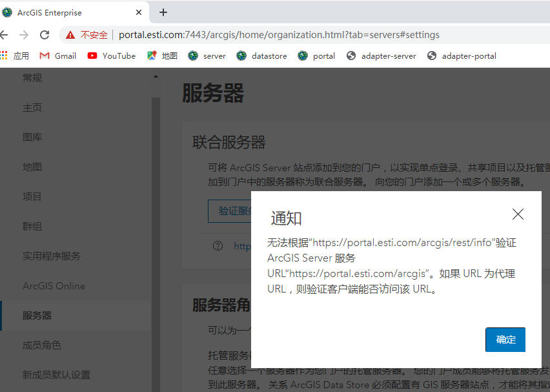Image resolution: width=550 pixels, height=392 pixels.
Task: Select 群组 in settings sidebar
Action: click(x=32, y=227)
